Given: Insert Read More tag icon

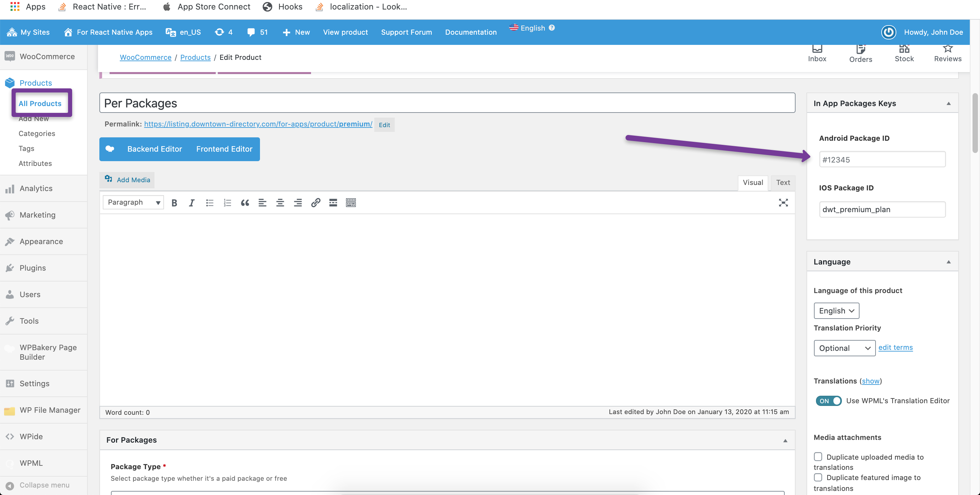Looking at the screenshot, I should 333,203.
